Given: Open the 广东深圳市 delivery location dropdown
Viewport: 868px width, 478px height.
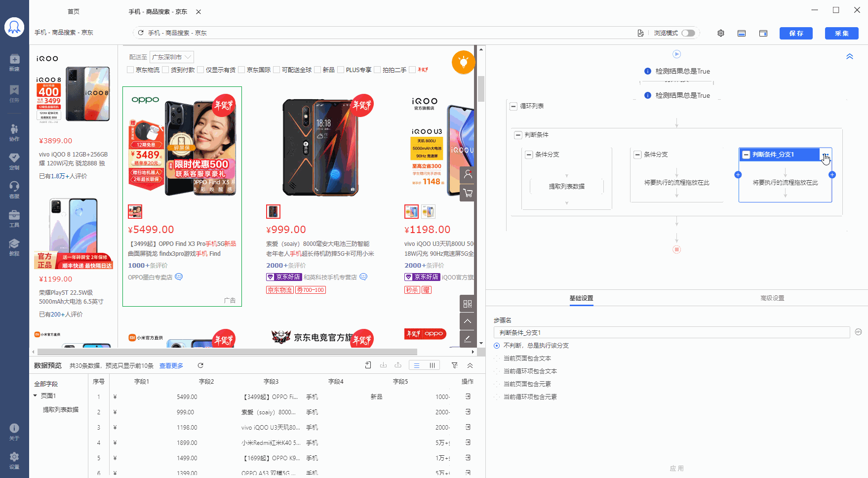Looking at the screenshot, I should tap(172, 57).
